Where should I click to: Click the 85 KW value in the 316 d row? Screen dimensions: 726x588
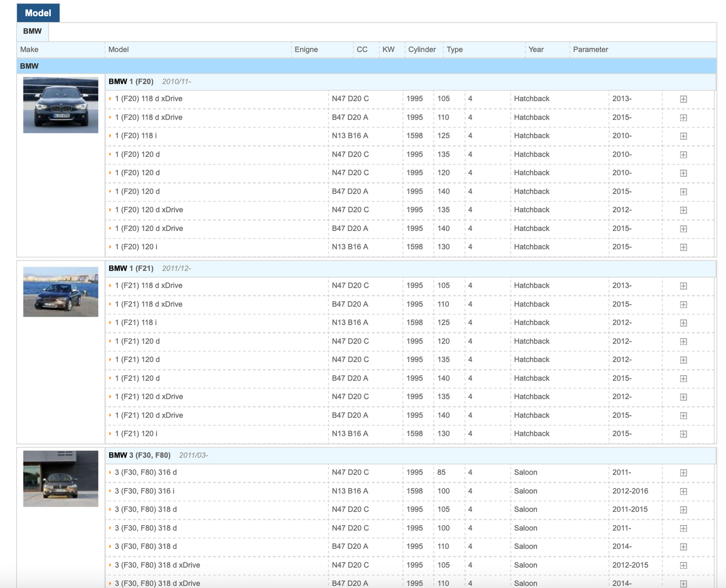(442, 472)
